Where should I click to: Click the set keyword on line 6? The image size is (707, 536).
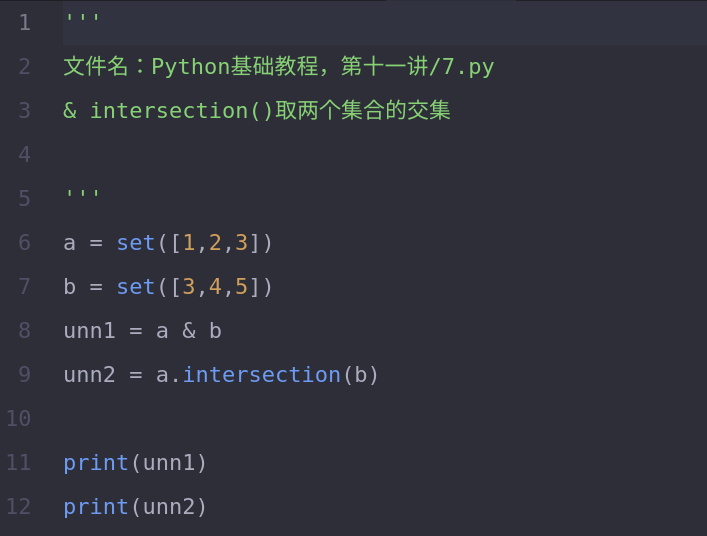point(136,243)
